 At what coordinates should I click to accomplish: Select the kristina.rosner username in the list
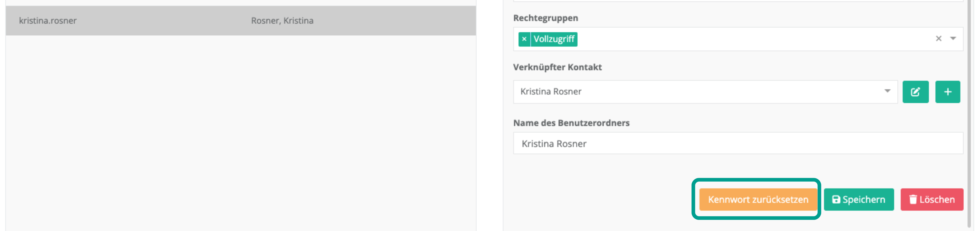click(48, 21)
